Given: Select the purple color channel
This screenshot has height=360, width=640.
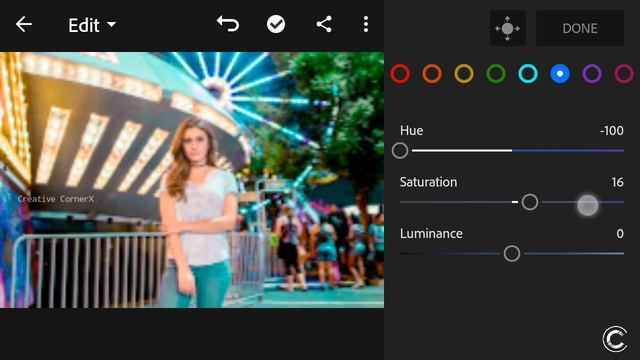Looking at the screenshot, I should 592,74.
